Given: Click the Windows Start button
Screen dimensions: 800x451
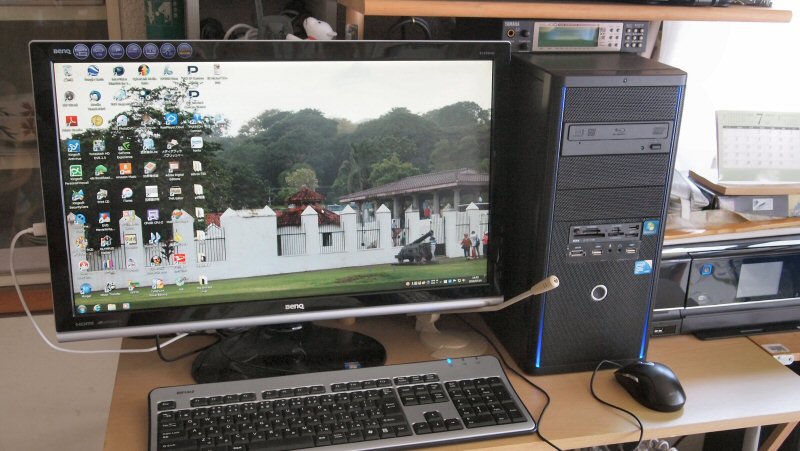Looking at the screenshot, I should pyautogui.click(x=82, y=309).
